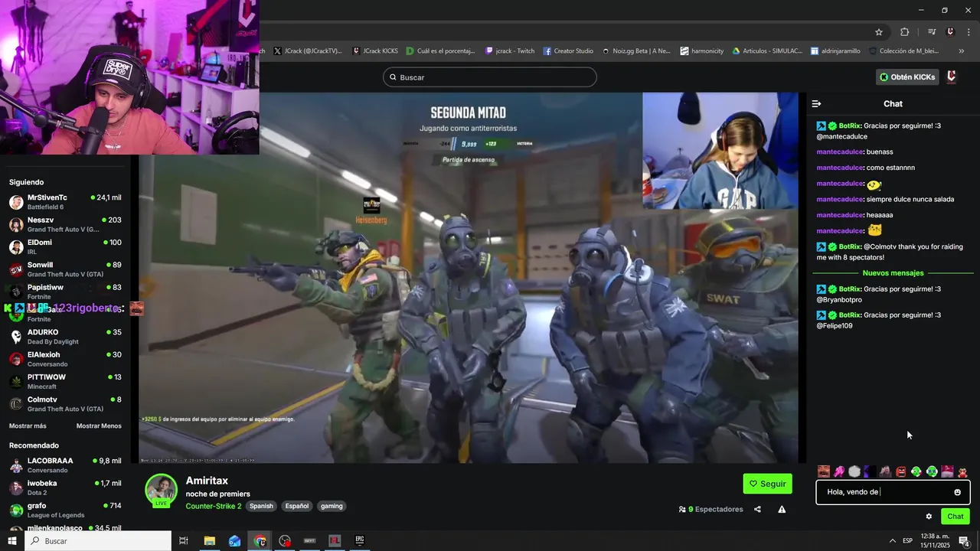Viewport: 980px width, 551px height.
Task: Open File Explorer from the taskbar
Action: point(210,541)
